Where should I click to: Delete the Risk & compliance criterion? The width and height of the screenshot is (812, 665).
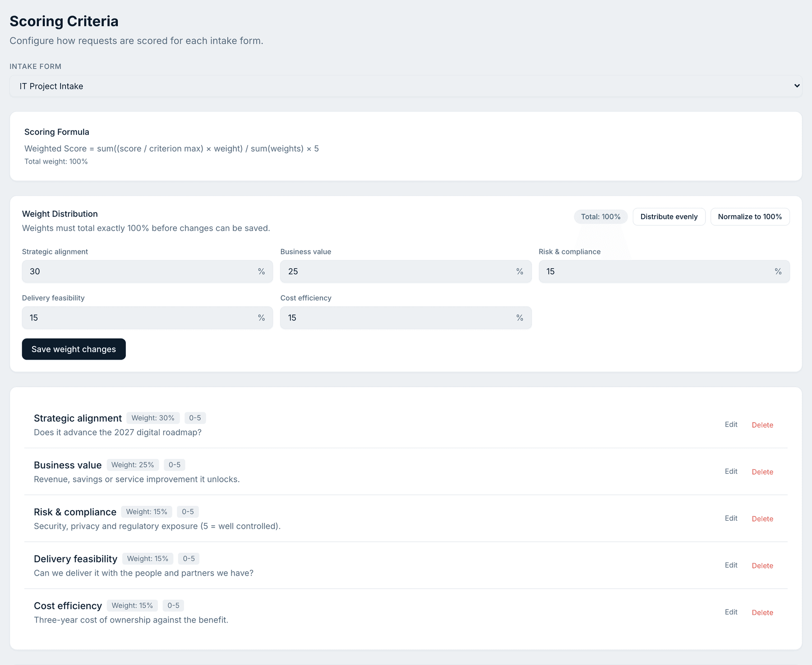pos(762,519)
